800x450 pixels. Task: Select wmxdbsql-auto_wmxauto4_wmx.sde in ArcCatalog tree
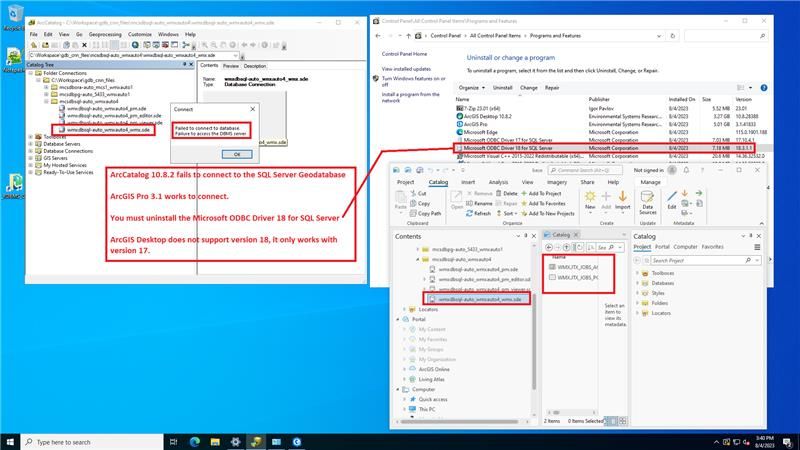point(108,130)
